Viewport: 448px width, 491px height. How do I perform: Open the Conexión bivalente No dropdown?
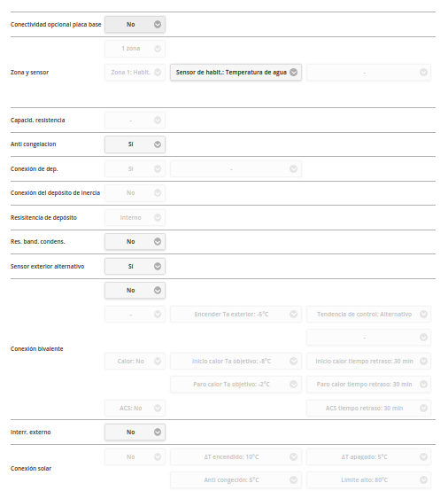coord(135,291)
